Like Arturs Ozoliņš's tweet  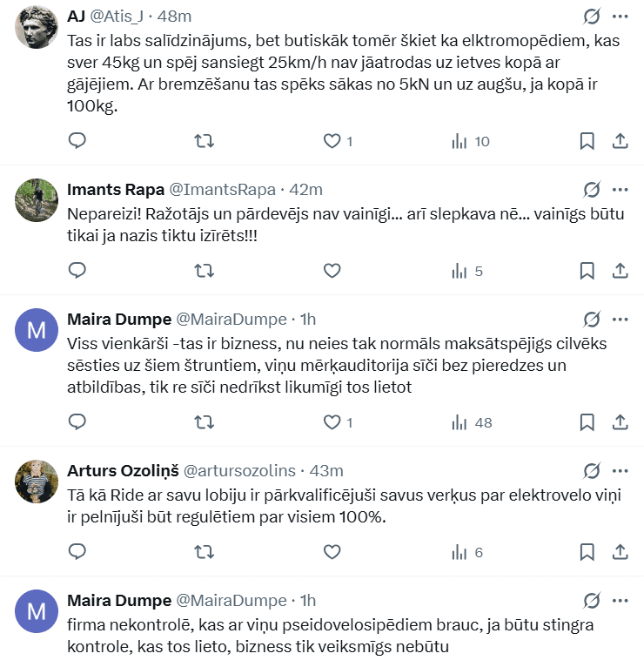(332, 552)
